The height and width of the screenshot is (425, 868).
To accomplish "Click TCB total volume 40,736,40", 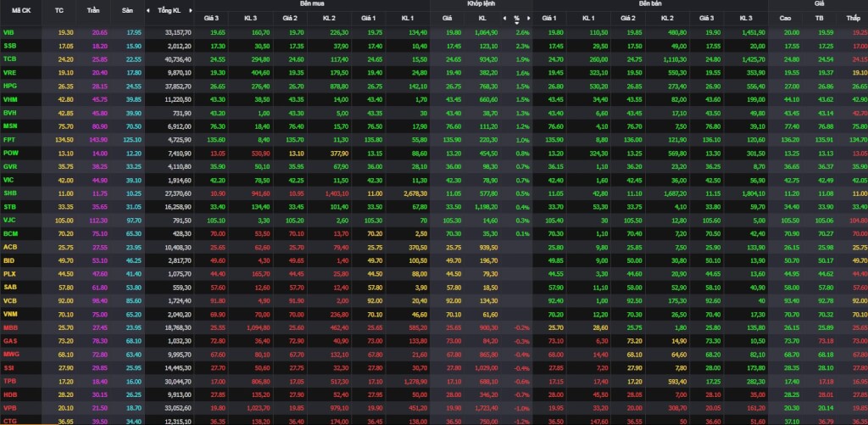I will 178,59.
